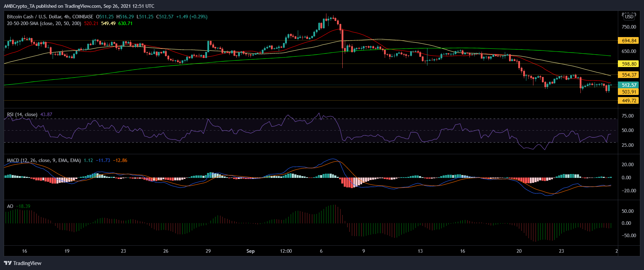Click the AO value -18.39
This screenshot has width=644, height=270.
pyautogui.click(x=23, y=206)
